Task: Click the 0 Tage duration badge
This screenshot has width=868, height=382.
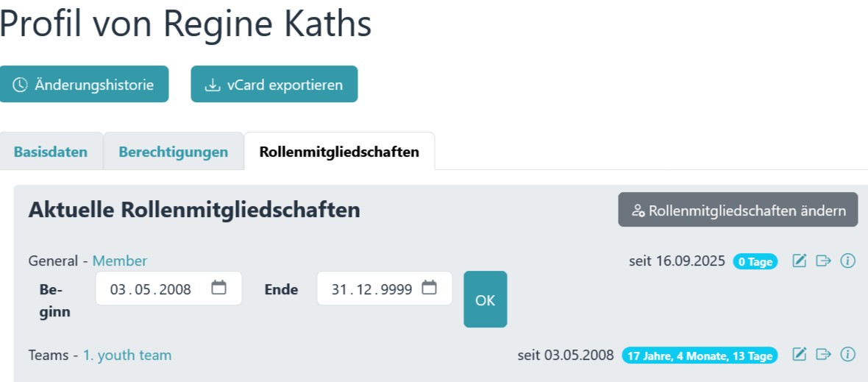Action: tap(755, 261)
